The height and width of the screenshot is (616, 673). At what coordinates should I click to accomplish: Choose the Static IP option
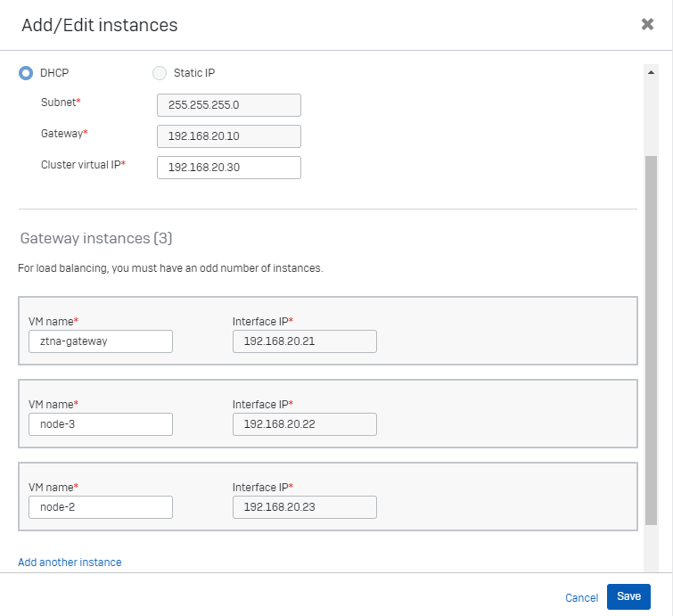[160, 73]
